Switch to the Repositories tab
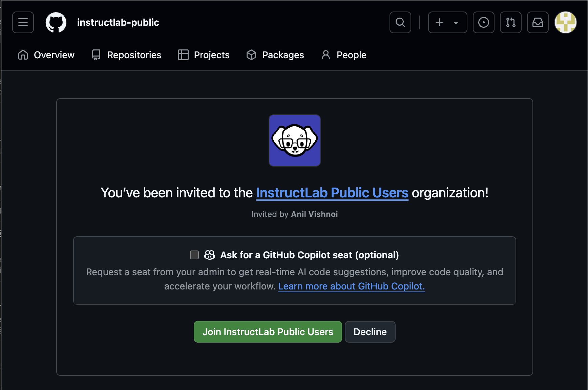 (x=126, y=55)
